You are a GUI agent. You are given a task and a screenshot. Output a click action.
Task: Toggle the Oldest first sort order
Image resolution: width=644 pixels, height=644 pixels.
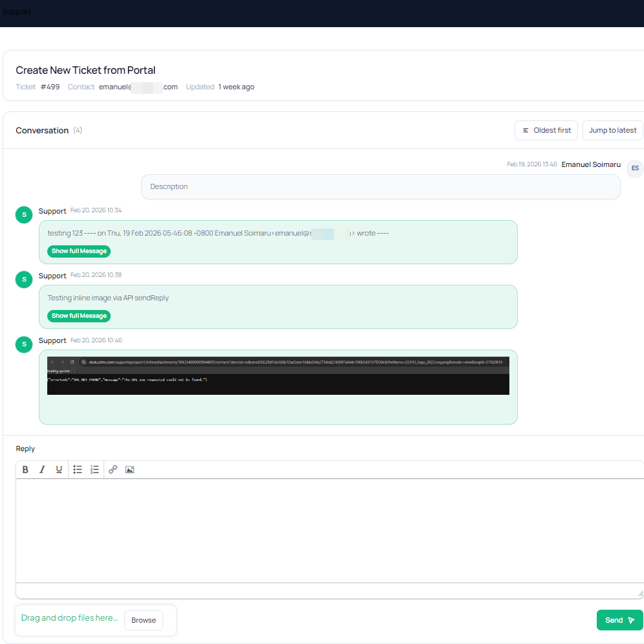click(546, 130)
